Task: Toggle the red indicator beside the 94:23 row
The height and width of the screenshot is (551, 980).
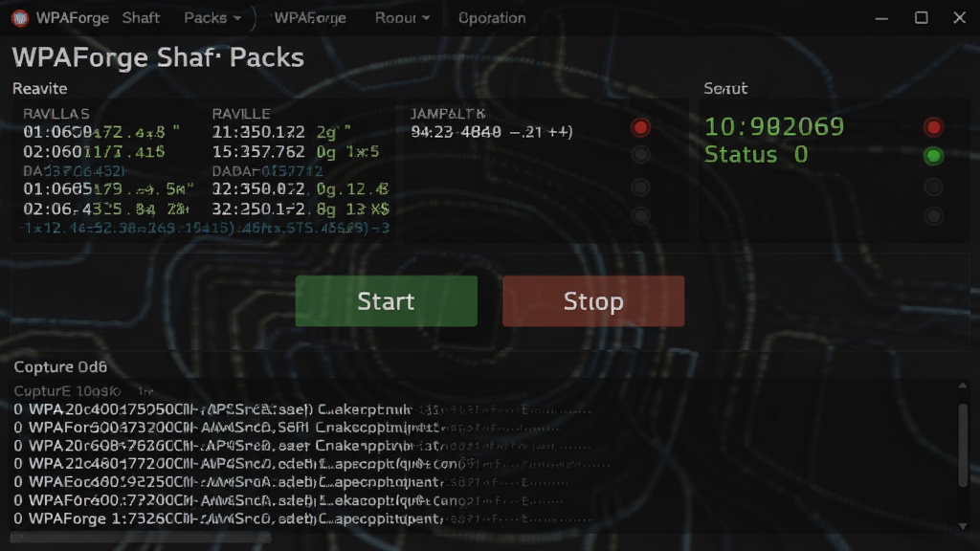Action: click(640, 128)
